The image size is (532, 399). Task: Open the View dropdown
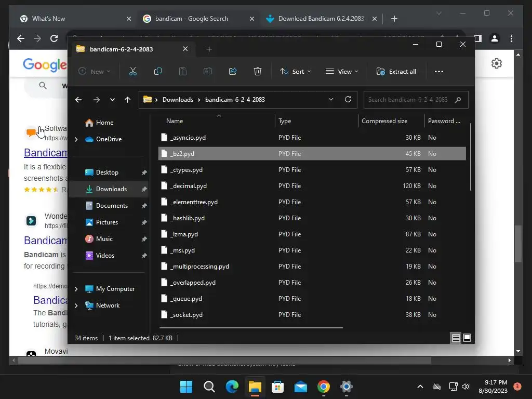[342, 72]
